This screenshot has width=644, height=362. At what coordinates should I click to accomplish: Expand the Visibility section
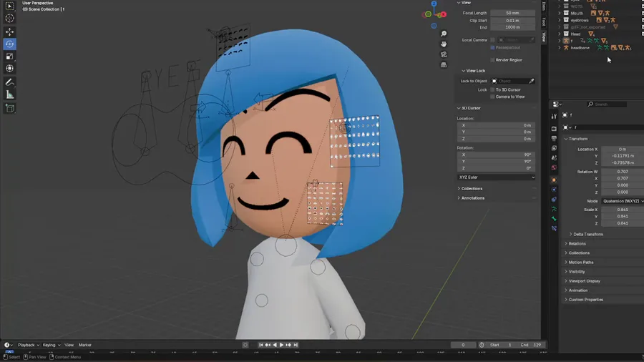[575, 272]
